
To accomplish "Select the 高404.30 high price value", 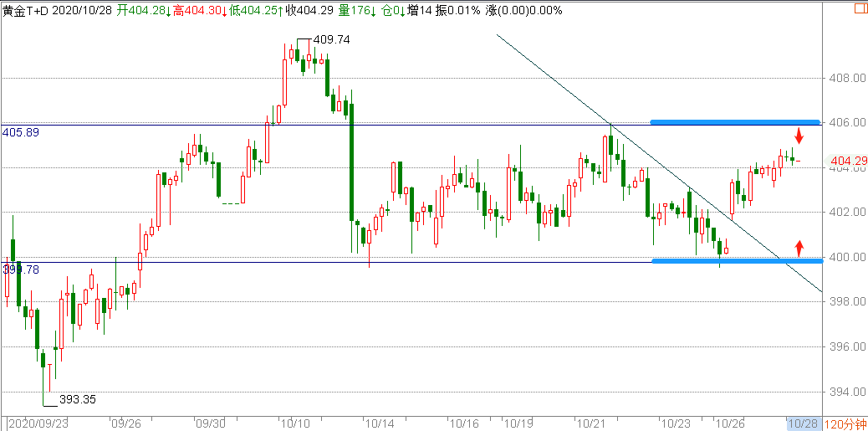I will click(x=201, y=11).
